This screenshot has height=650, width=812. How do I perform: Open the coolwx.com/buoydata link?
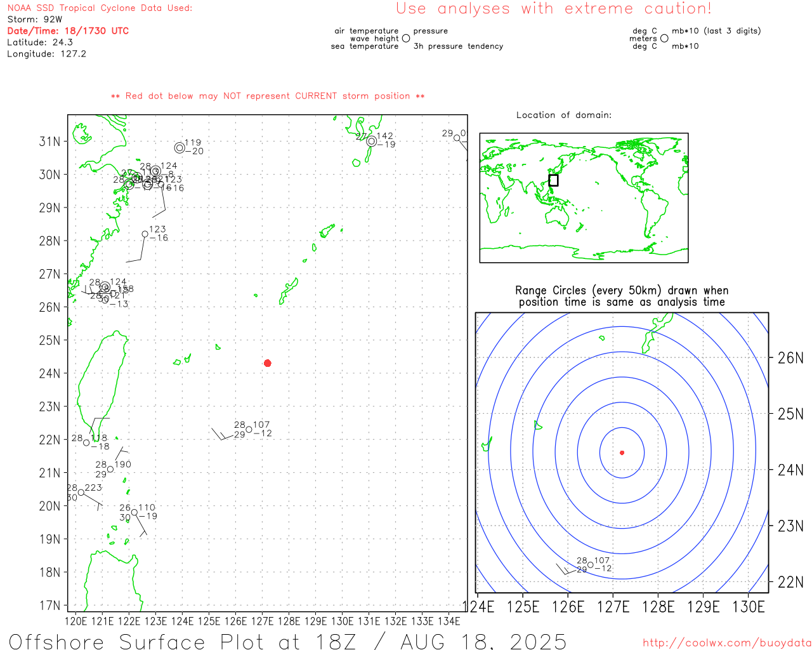click(x=727, y=642)
